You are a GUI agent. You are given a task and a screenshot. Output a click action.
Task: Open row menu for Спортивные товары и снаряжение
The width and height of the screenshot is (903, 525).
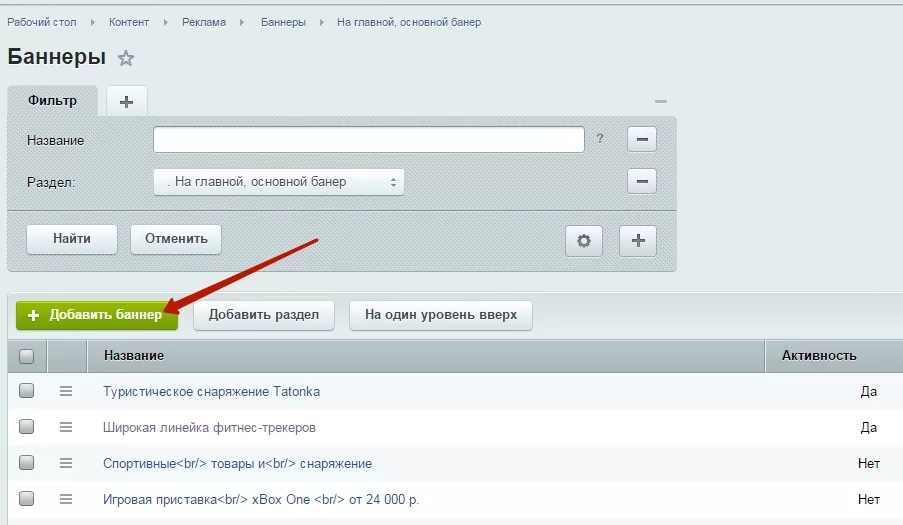[66, 463]
